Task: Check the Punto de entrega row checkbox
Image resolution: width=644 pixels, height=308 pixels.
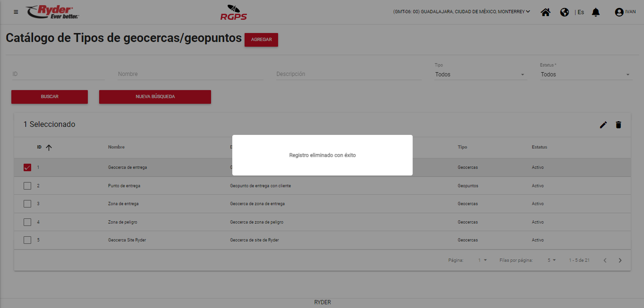Action: tap(27, 186)
